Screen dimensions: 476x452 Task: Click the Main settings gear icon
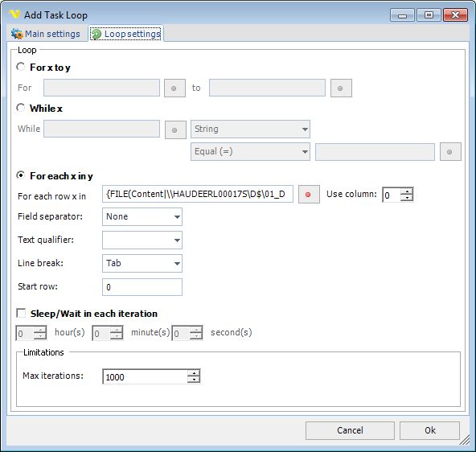tap(17, 34)
